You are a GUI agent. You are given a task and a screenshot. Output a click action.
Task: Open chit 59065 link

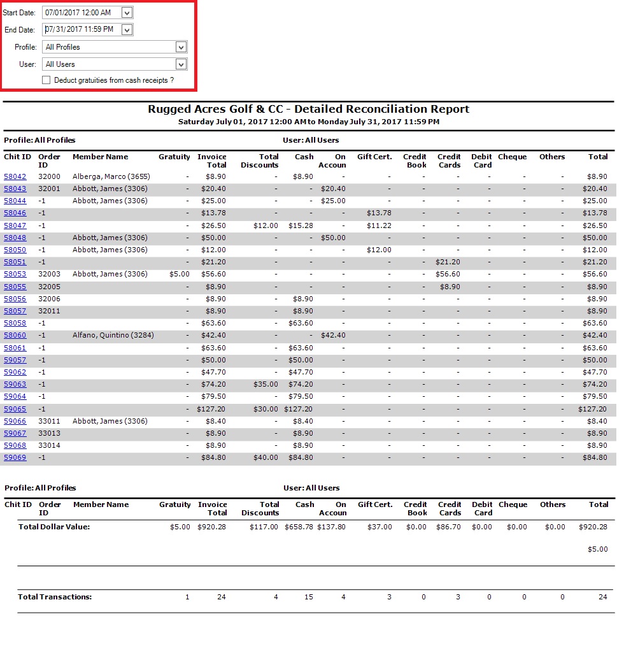click(15, 409)
